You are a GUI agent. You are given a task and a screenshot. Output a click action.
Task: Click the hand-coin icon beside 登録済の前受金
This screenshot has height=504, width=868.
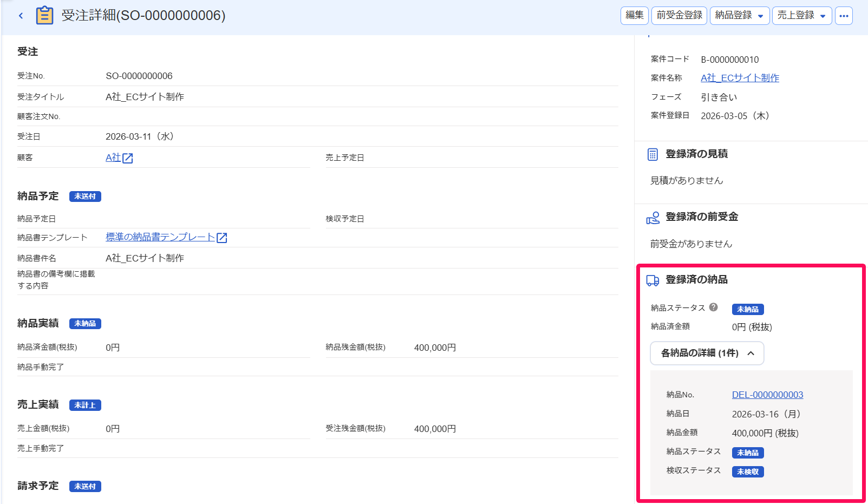[652, 218]
